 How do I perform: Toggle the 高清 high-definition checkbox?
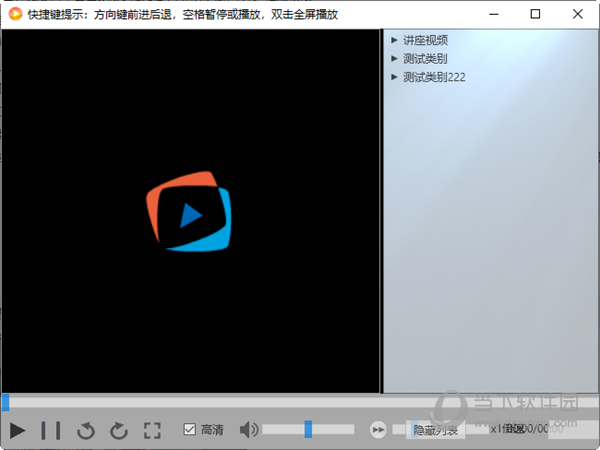coord(190,430)
